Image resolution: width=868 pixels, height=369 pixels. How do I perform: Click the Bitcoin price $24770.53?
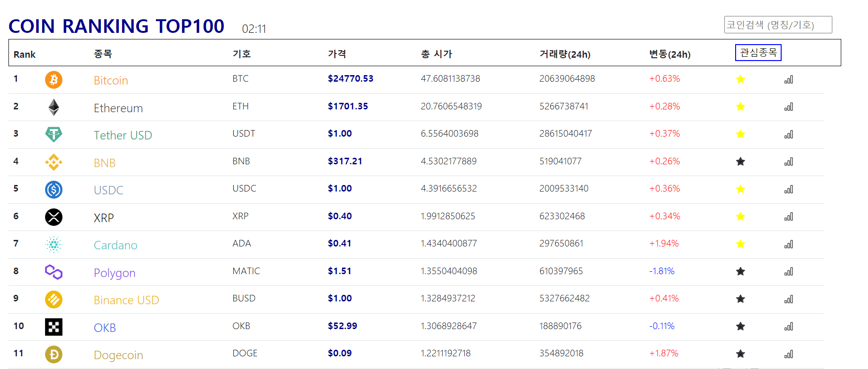pyautogui.click(x=351, y=78)
